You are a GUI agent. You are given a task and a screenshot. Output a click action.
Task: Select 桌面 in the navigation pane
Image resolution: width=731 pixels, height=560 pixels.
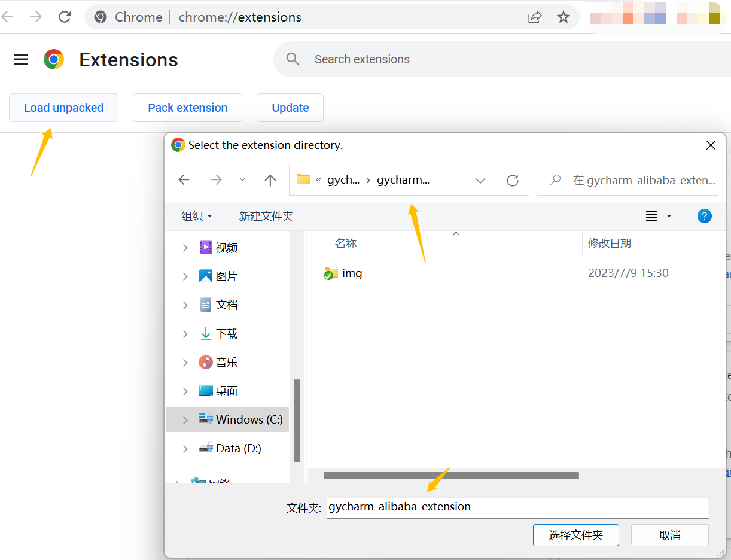[x=227, y=391]
